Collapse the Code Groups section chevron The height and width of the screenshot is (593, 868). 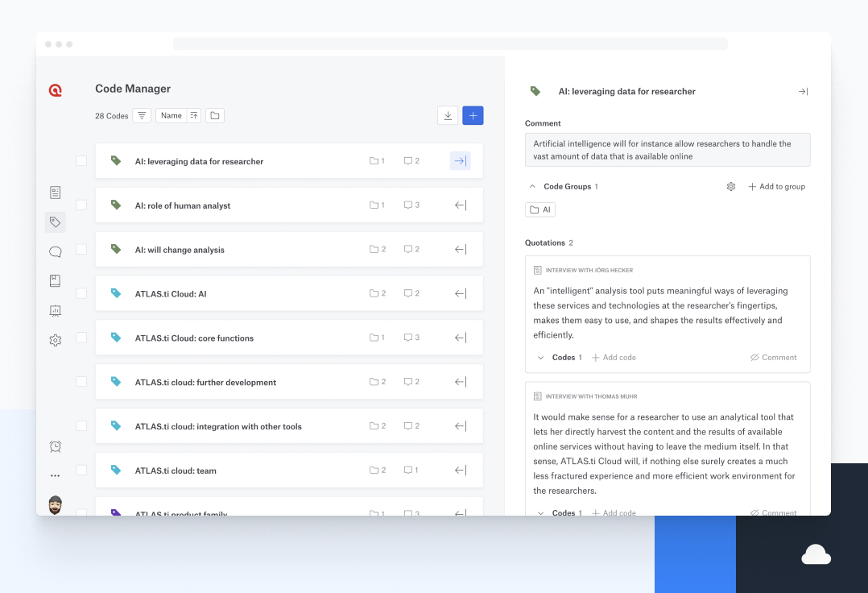532,187
